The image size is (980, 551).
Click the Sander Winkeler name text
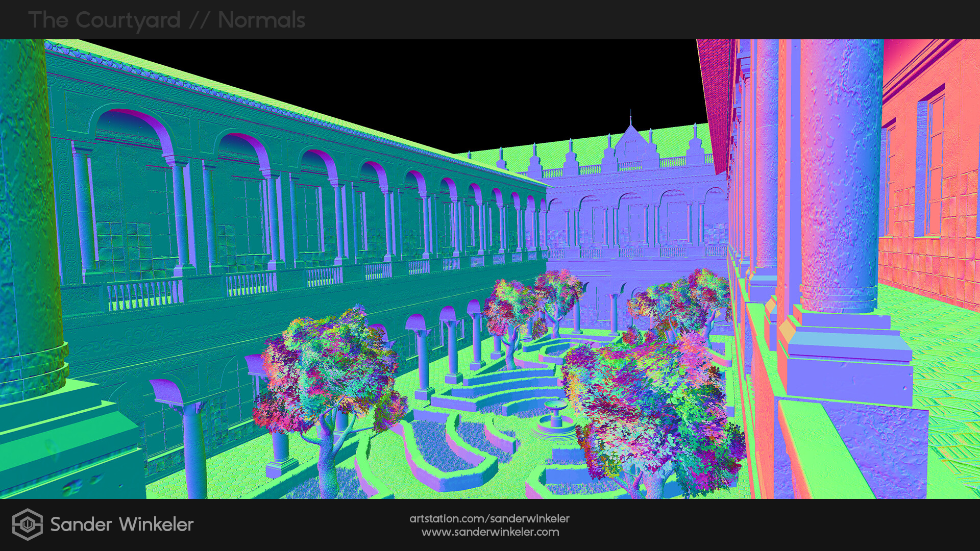121,524
